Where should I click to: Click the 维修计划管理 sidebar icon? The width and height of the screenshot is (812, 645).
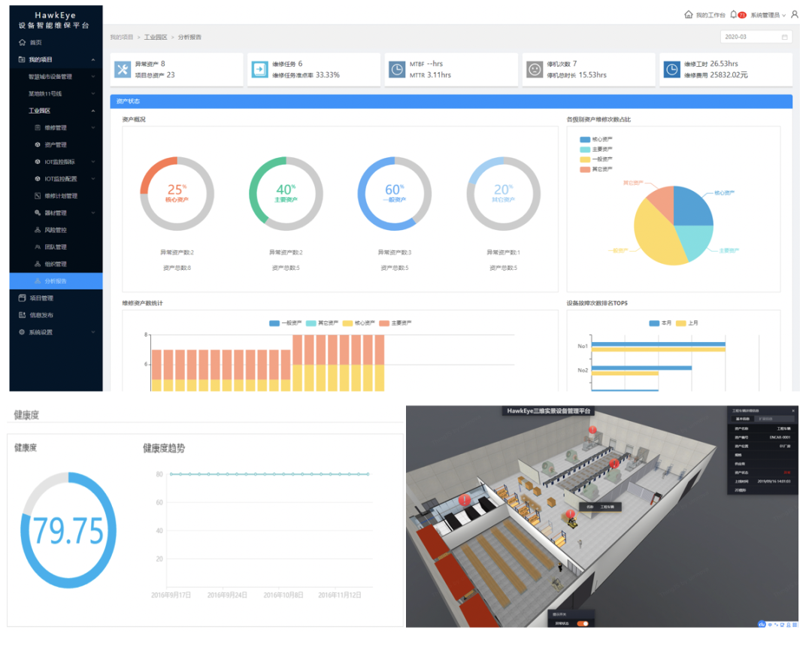[38, 195]
